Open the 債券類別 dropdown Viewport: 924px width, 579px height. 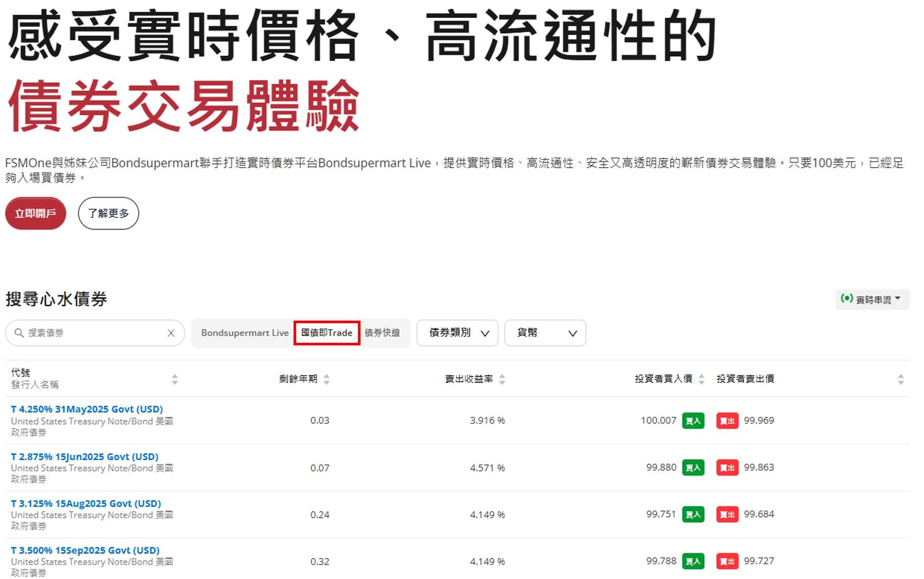(457, 333)
